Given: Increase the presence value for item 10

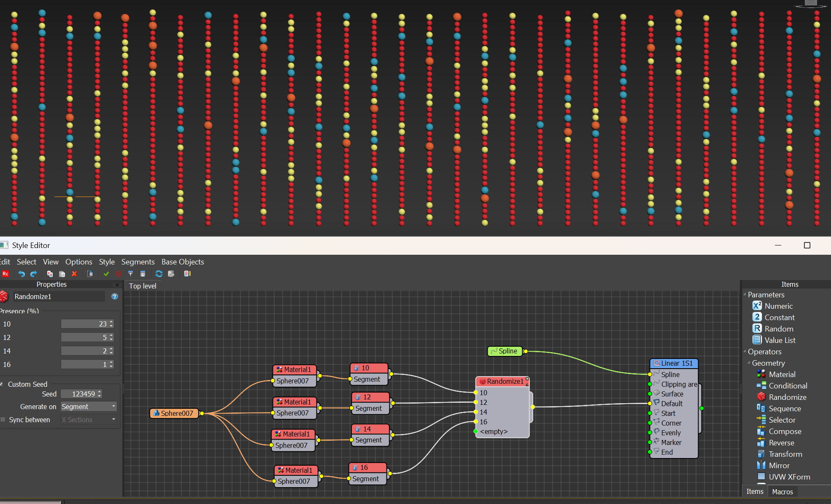Looking at the screenshot, I should point(111,322).
